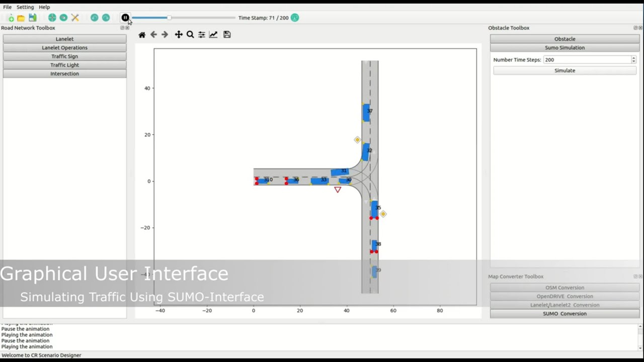Viewport: 644px width, 362px height.
Task: Open figure axes edit options icon
Action: coord(213,35)
